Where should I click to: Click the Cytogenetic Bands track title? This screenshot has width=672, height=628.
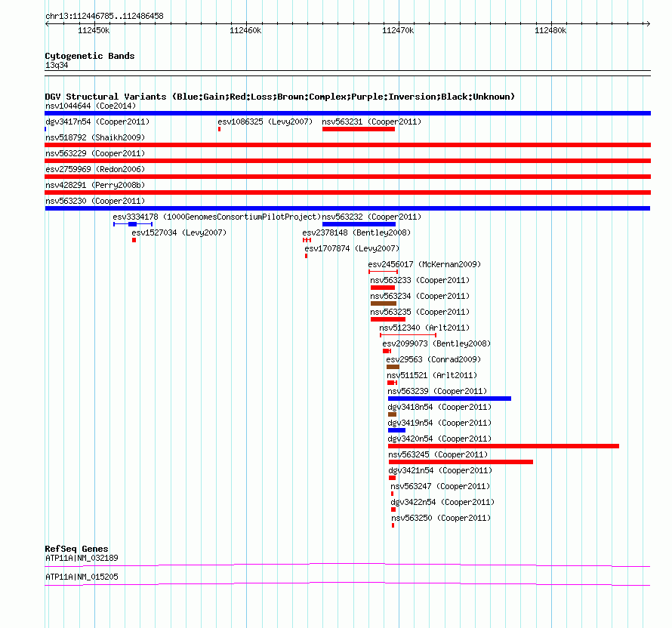pos(90,56)
